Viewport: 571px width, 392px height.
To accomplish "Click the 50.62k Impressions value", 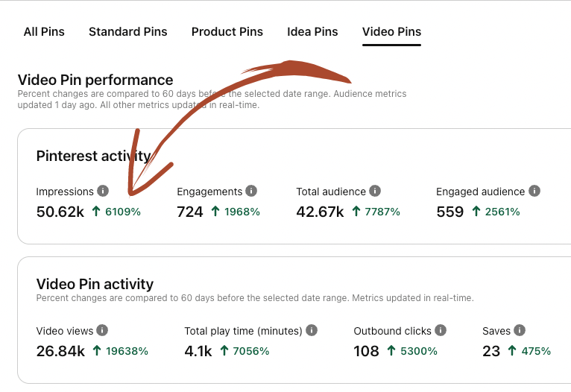I will coord(60,212).
